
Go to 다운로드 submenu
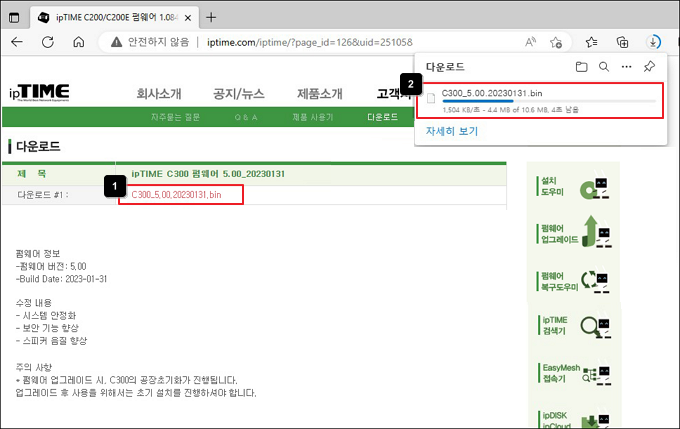(x=382, y=117)
